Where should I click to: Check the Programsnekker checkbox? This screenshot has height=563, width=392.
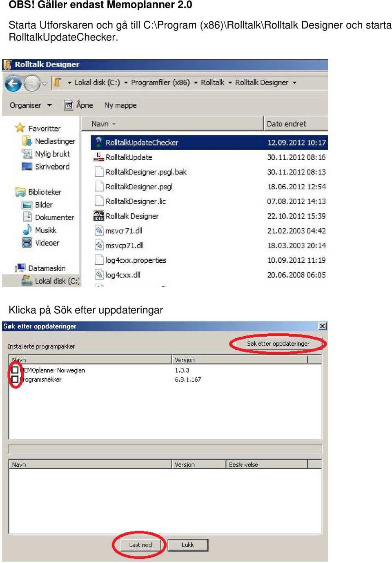pos(15,379)
